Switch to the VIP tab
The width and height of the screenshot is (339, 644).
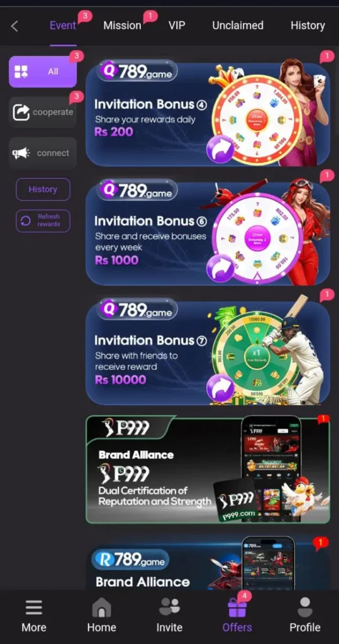[177, 25]
